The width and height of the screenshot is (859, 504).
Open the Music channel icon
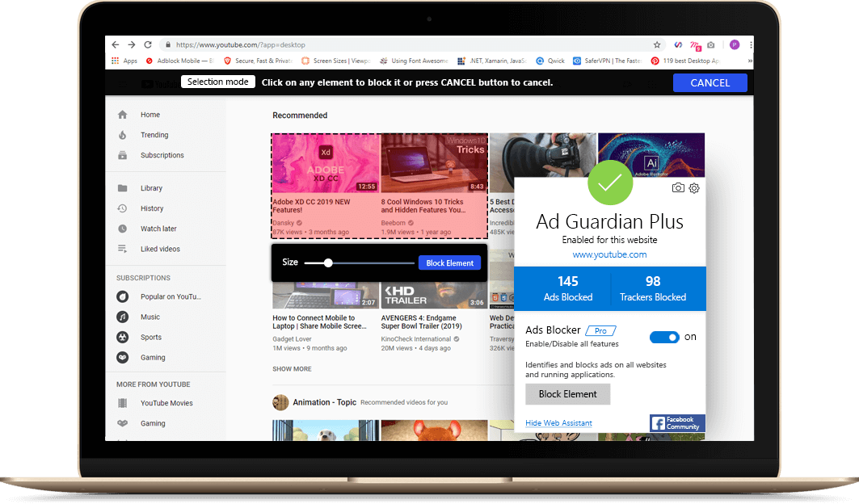coord(122,317)
